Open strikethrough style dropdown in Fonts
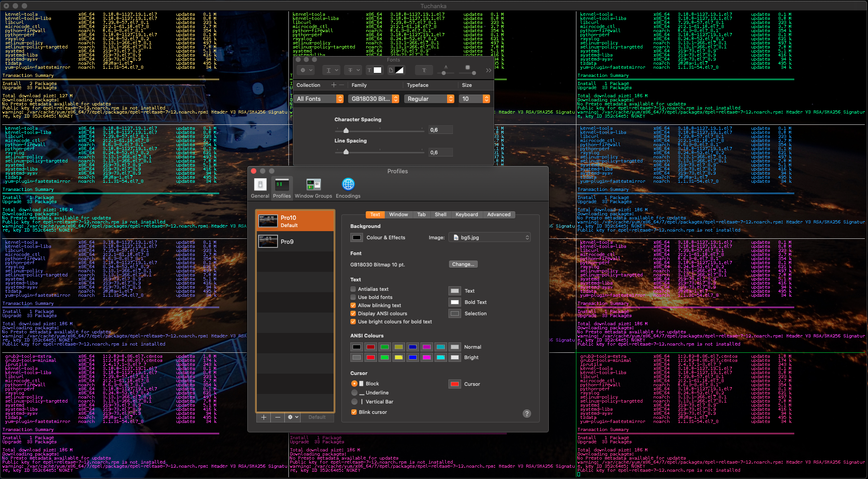 pos(353,70)
